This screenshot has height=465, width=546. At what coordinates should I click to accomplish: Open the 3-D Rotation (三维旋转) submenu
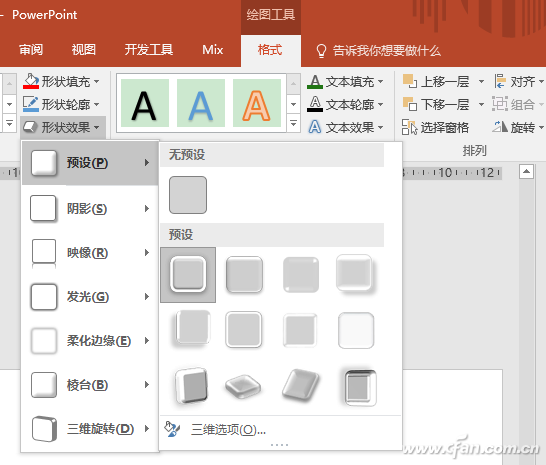(90, 429)
